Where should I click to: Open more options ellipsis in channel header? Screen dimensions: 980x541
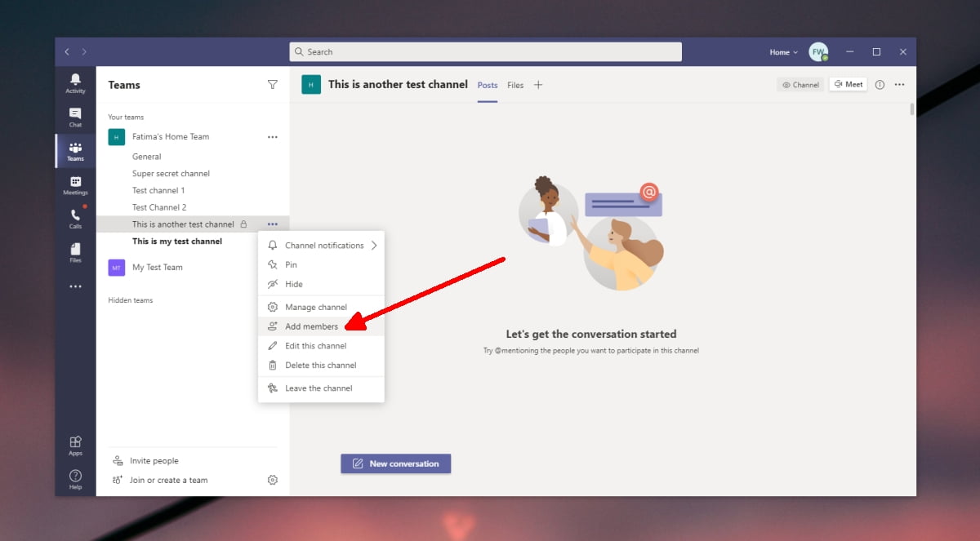[899, 84]
